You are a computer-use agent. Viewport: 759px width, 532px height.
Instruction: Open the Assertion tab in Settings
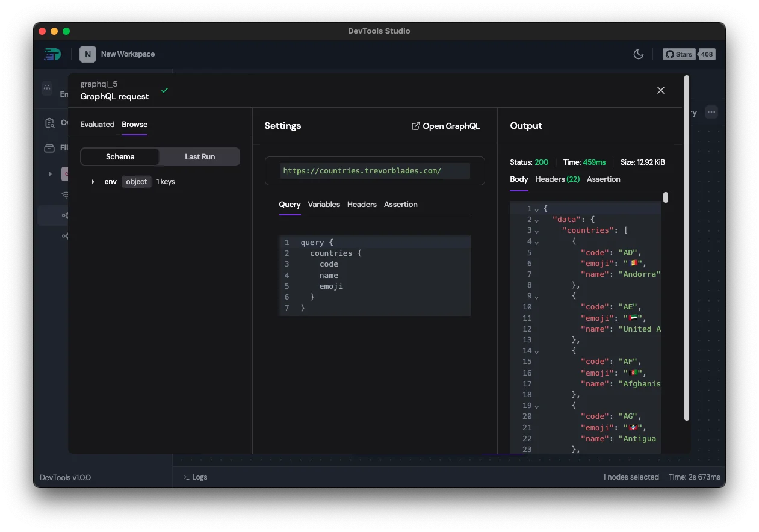point(400,205)
